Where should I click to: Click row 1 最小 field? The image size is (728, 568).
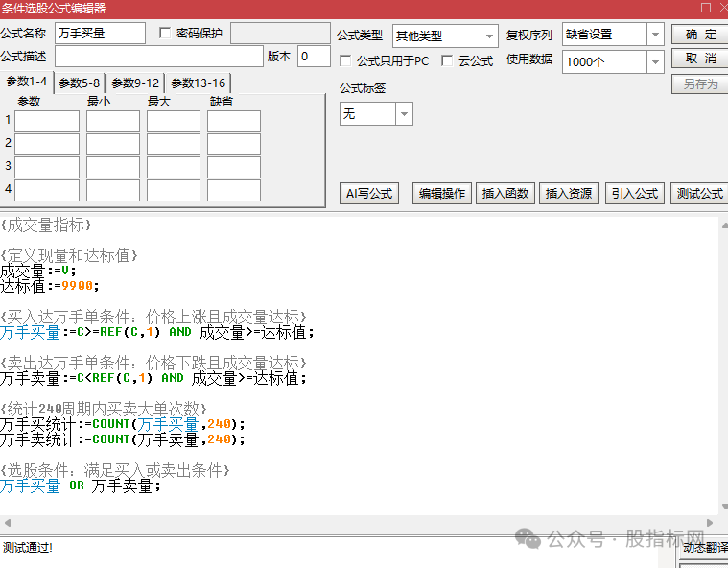pos(113,121)
